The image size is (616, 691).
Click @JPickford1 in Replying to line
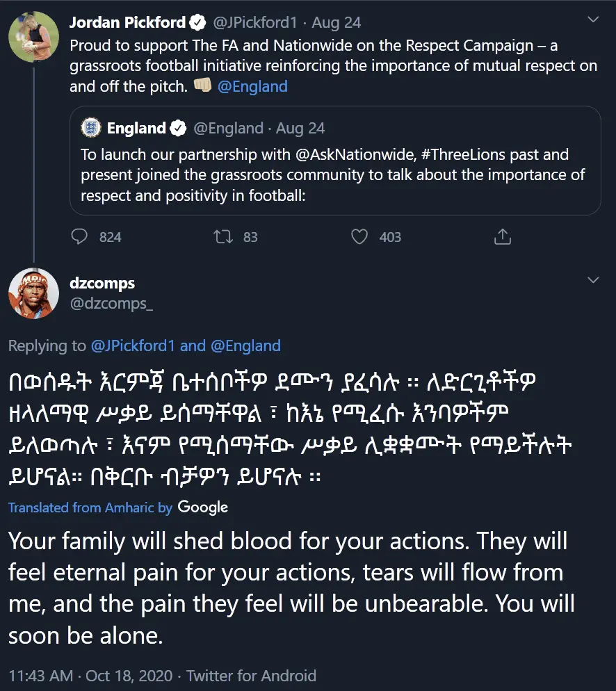point(133,345)
